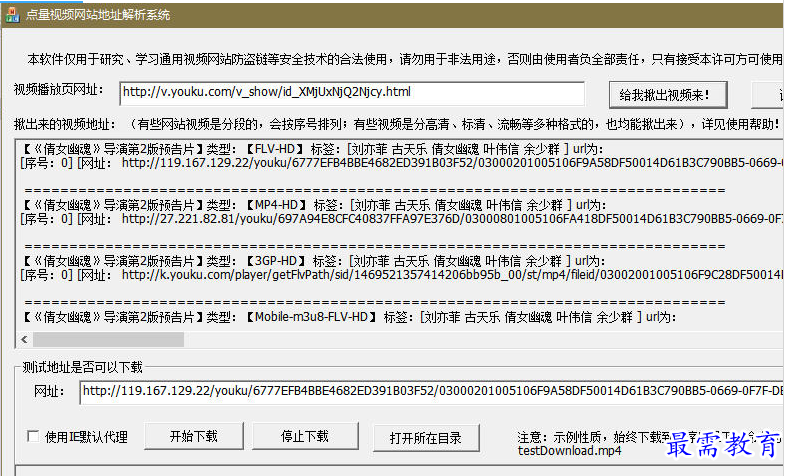Image resolution: width=788 pixels, height=476 pixels.
Task: Click the 【FLV-HD】 type title line
Action: click(x=314, y=149)
